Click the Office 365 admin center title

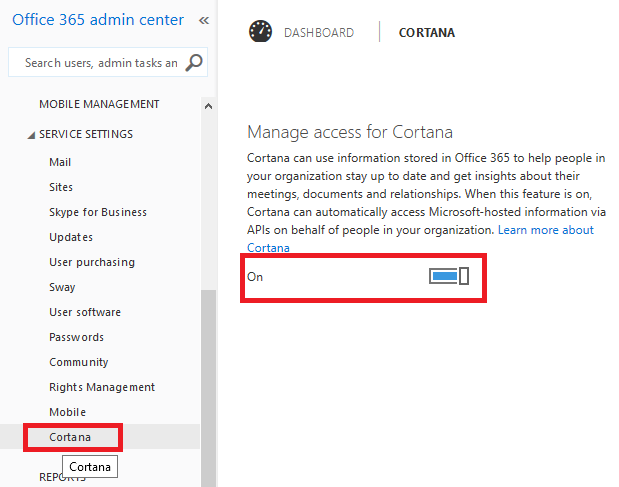98,20
